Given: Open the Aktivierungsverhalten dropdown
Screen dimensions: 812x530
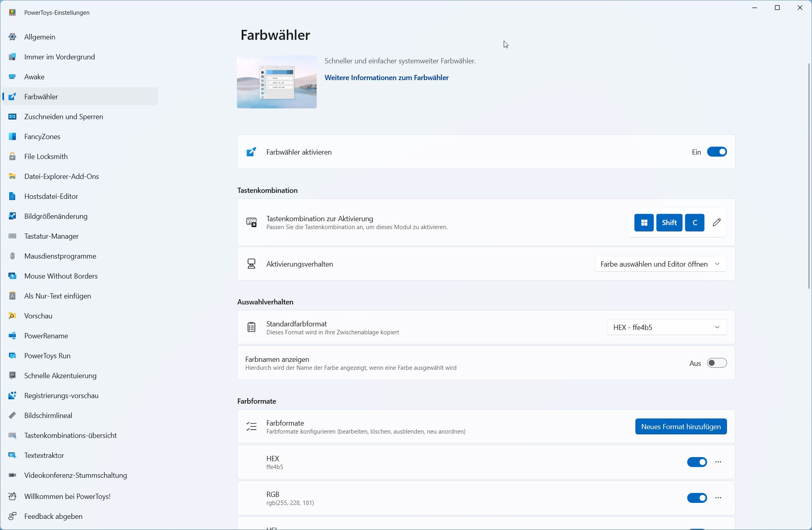Looking at the screenshot, I should click(x=660, y=264).
